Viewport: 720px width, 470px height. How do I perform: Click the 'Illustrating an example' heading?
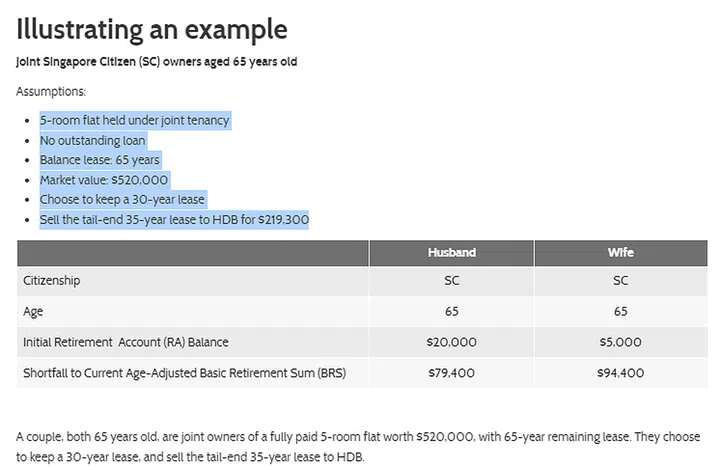pos(151,29)
